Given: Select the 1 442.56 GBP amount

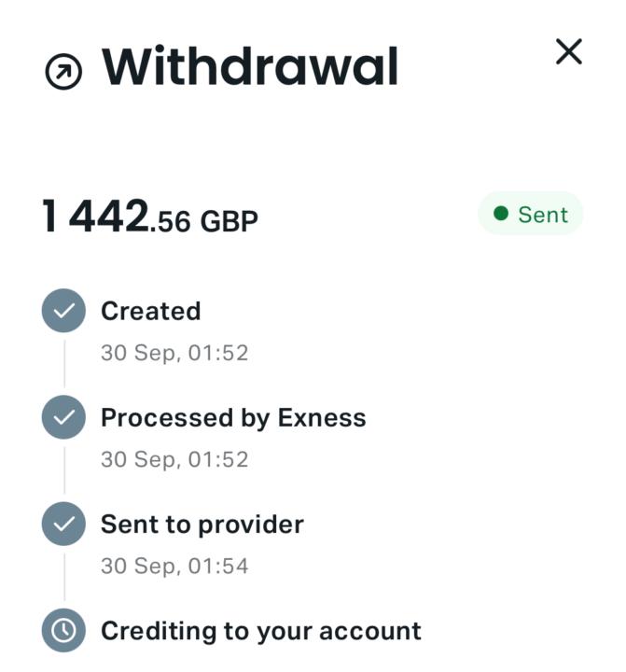Looking at the screenshot, I should tap(149, 218).
